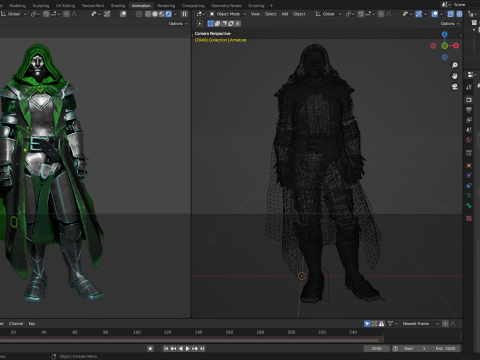Open the Global orientation dropdown in left viewport
Screen dimensions: 480x360
click(14, 14)
